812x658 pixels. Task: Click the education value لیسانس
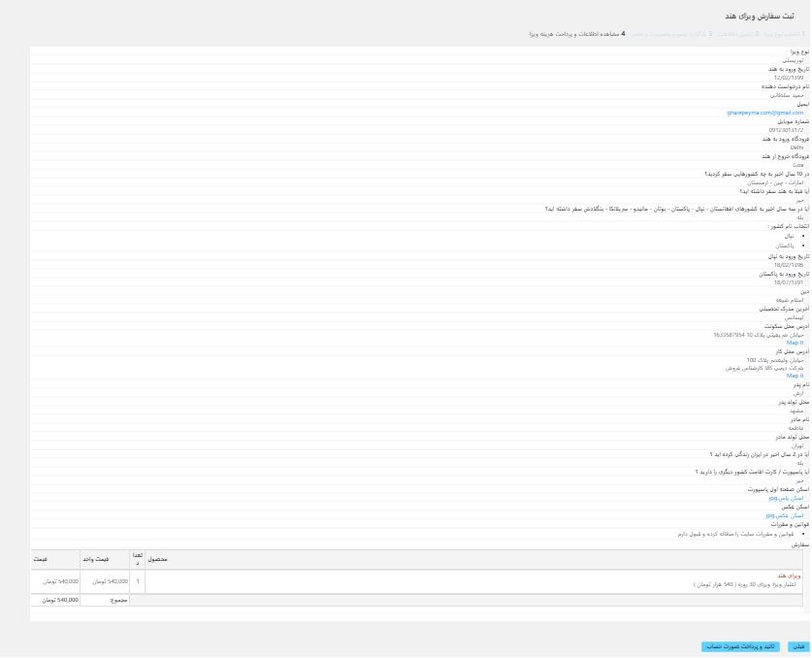pos(794,318)
